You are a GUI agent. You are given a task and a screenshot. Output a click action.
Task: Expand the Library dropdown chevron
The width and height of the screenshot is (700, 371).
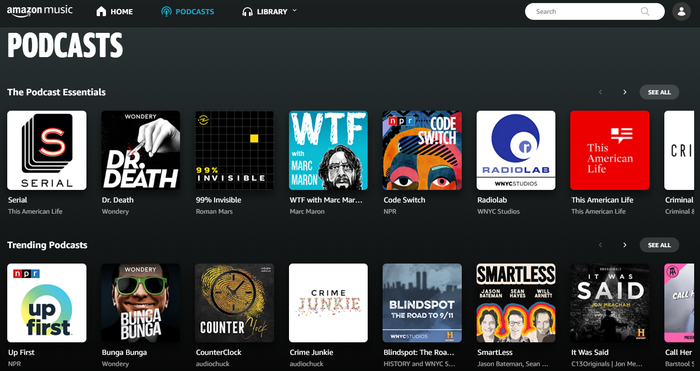click(294, 11)
